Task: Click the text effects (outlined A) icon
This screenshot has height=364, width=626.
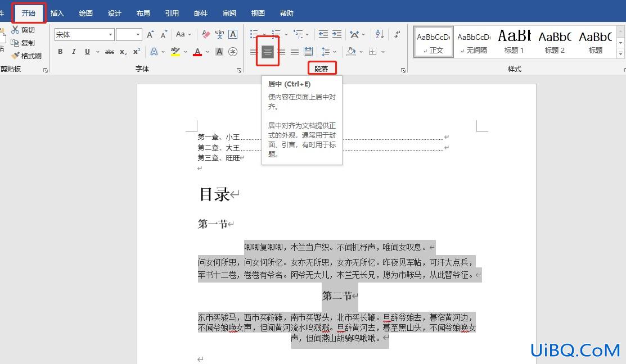Action: click(x=154, y=52)
